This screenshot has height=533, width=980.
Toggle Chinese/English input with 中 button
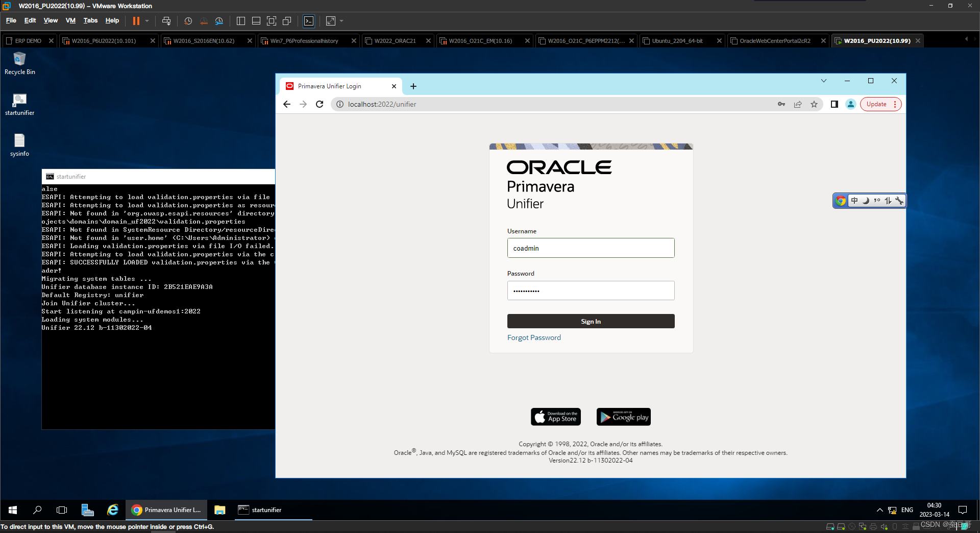pyautogui.click(x=855, y=201)
